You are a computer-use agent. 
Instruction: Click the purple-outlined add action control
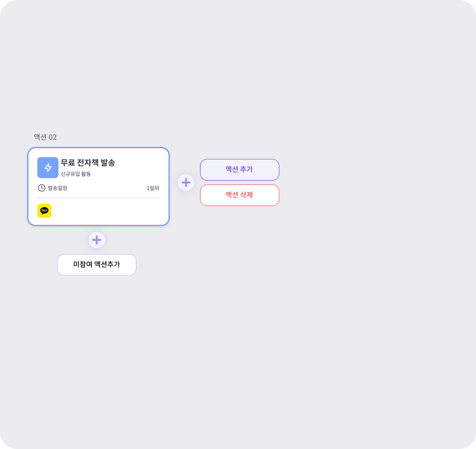tap(239, 170)
